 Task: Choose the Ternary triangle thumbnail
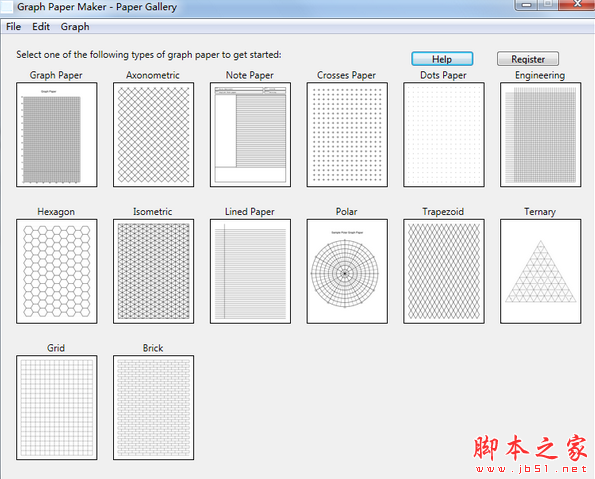(541, 271)
